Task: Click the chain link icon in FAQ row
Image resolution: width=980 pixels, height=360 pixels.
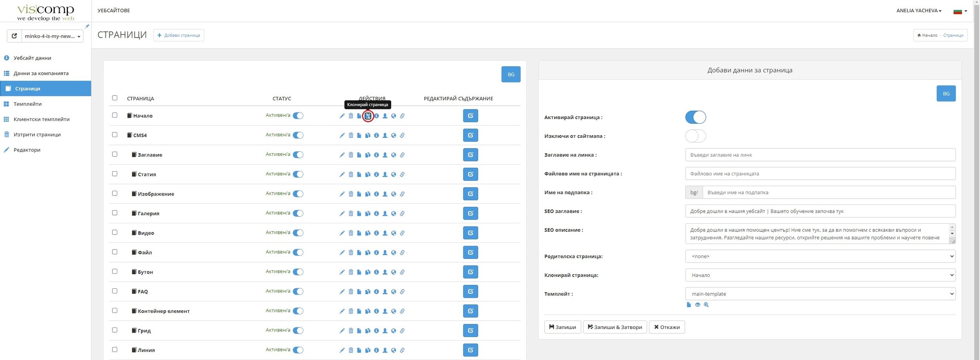Action: pos(402,292)
